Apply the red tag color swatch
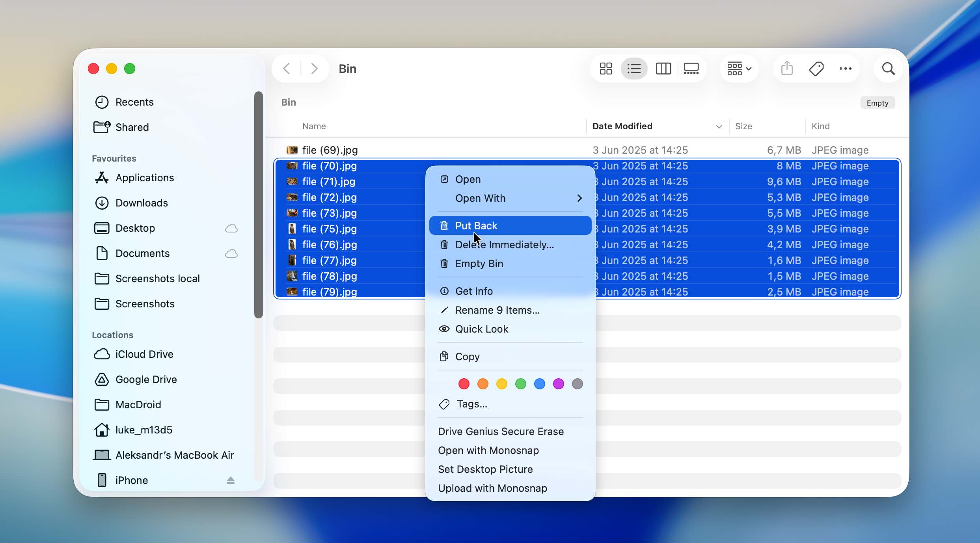Image resolution: width=980 pixels, height=543 pixels. (463, 383)
